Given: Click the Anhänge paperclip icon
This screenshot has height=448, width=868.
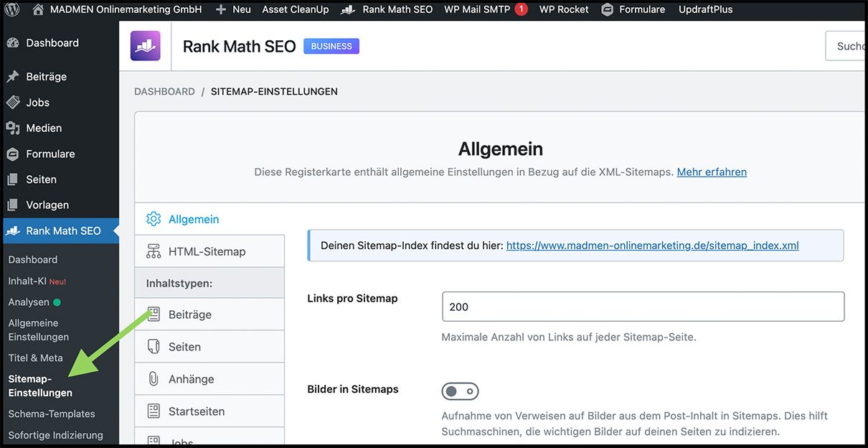Looking at the screenshot, I should coord(154,379).
